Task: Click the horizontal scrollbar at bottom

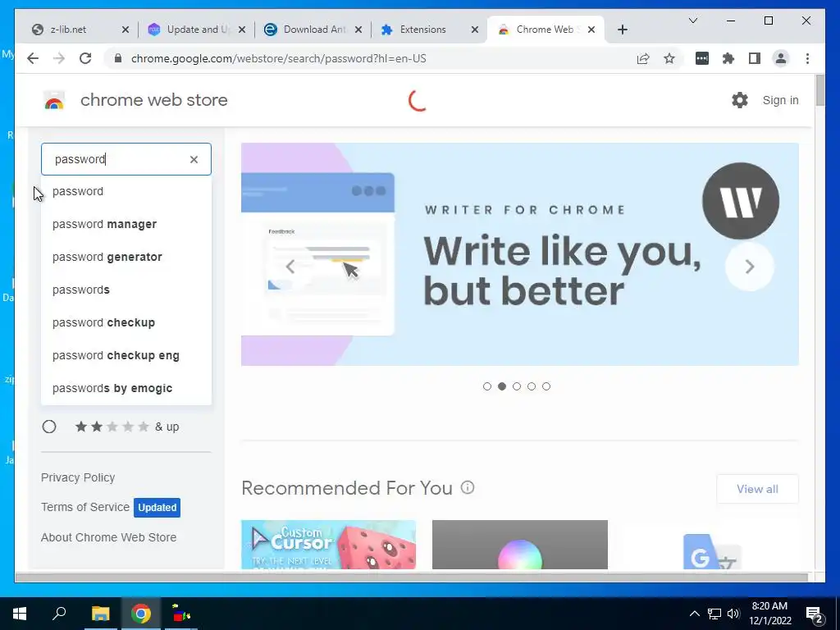Action: (x=412, y=577)
